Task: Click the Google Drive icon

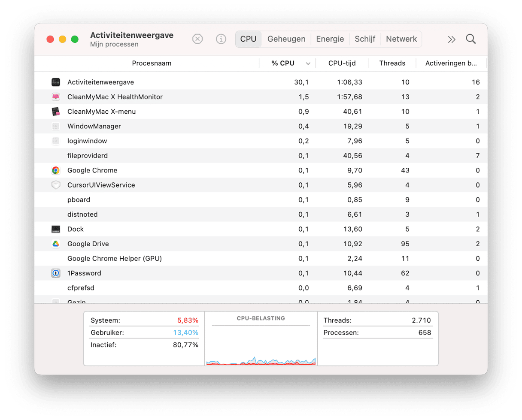Action: click(x=55, y=244)
